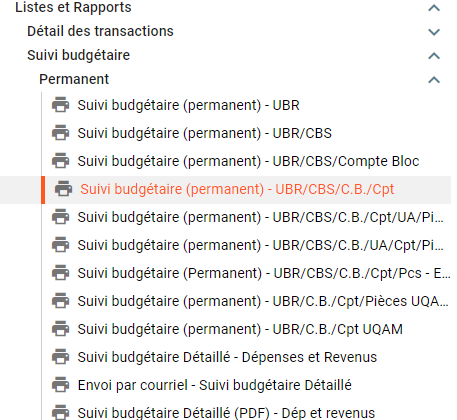Click printer icon next to UBR/CBS/Compte Bloc

pos(60,161)
